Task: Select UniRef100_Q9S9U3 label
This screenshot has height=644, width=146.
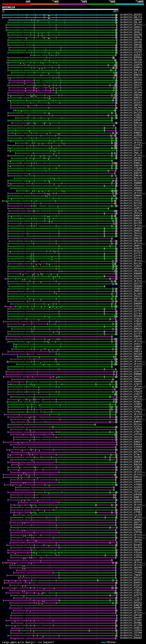Action: tap(131, 30)
